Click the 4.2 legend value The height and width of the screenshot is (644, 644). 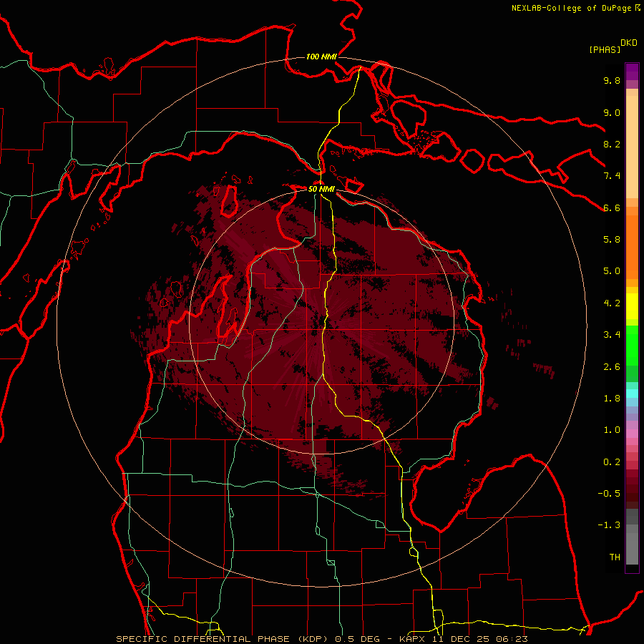coord(612,303)
